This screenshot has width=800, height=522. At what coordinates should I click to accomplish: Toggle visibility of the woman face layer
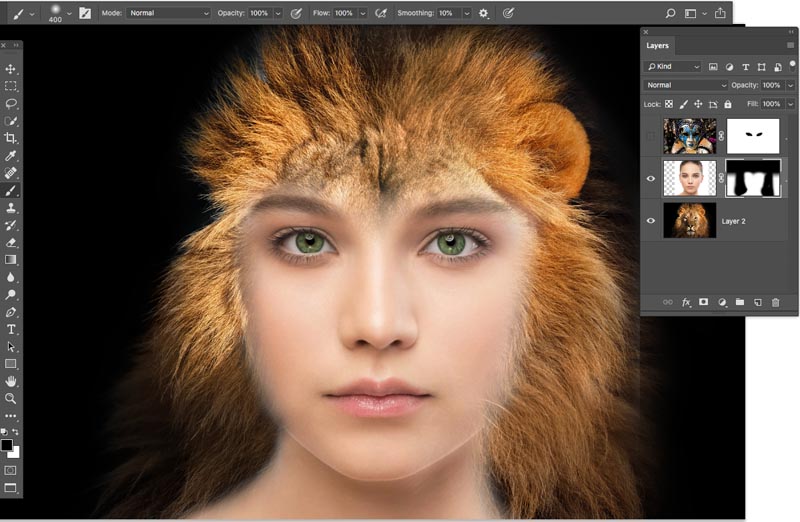coord(651,178)
